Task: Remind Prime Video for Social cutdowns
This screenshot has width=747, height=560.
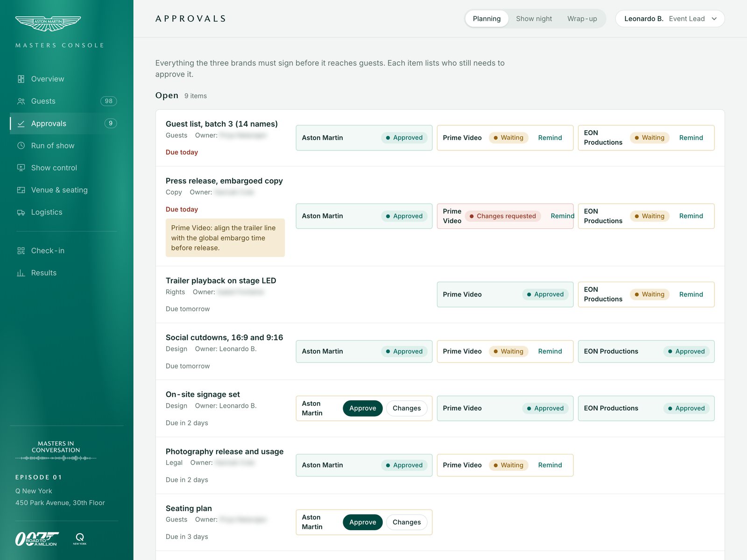Action: tap(550, 351)
